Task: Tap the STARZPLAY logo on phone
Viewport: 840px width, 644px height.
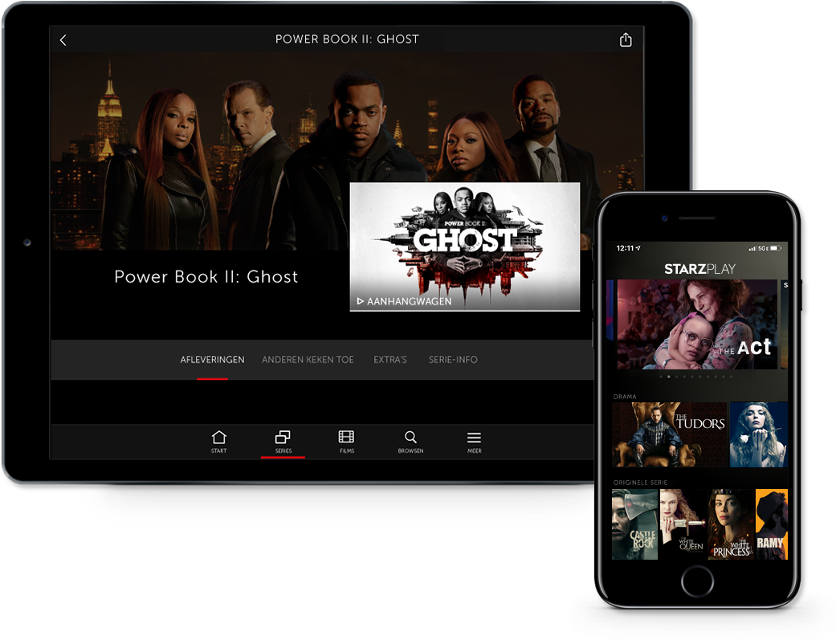Action: [x=699, y=268]
